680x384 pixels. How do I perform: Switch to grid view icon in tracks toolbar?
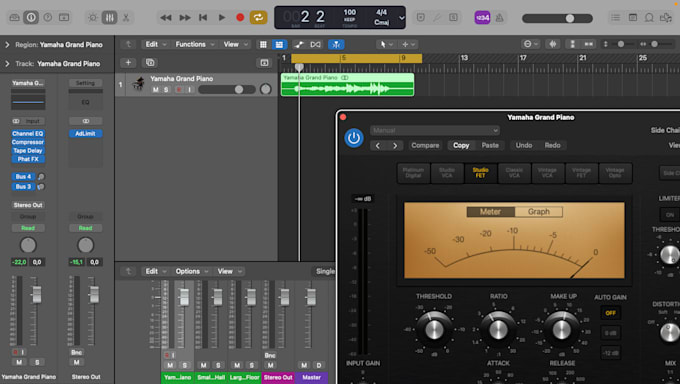point(263,45)
